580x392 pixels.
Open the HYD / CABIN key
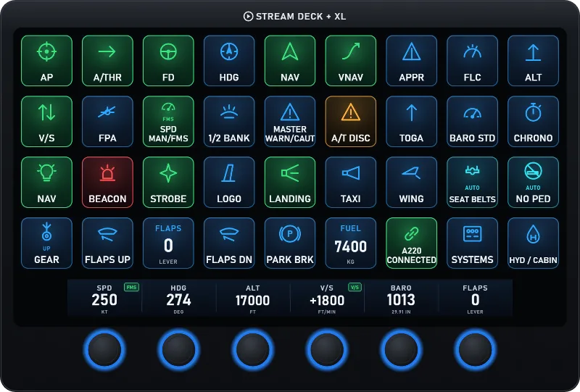533,243
